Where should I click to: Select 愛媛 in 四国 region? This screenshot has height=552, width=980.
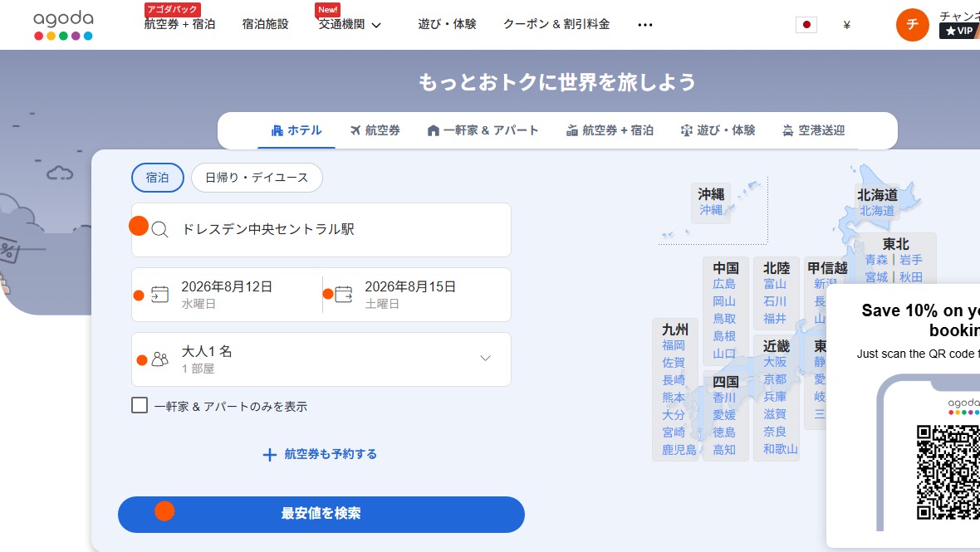tap(724, 415)
